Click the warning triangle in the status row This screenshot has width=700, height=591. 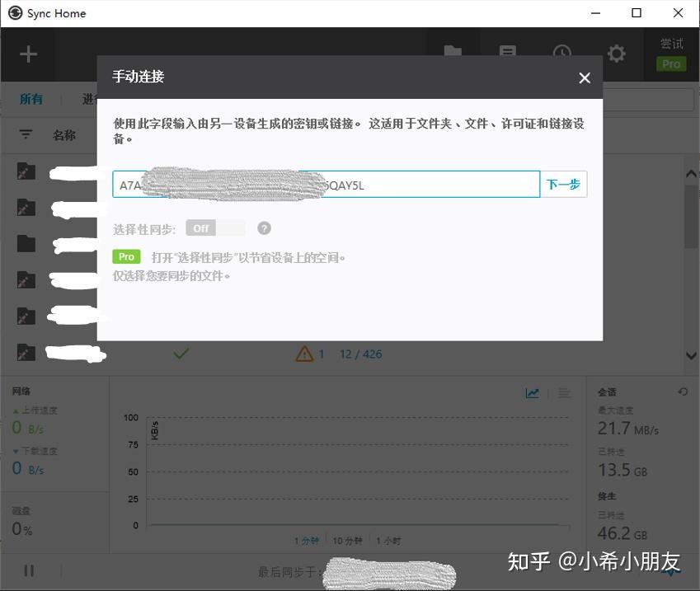tap(304, 354)
